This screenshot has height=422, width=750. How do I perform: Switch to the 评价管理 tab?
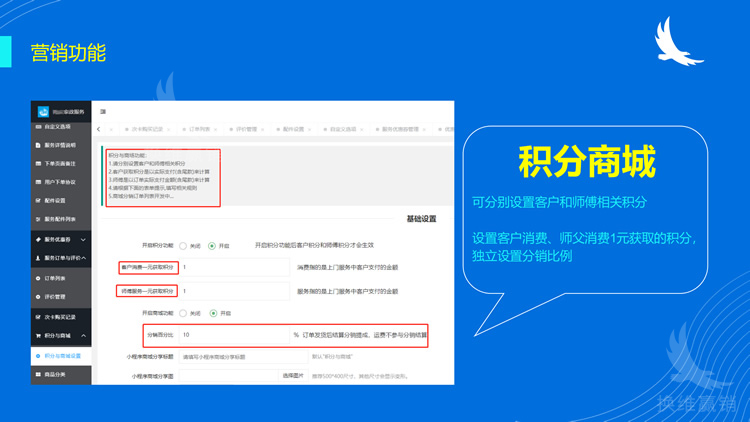tap(246, 129)
